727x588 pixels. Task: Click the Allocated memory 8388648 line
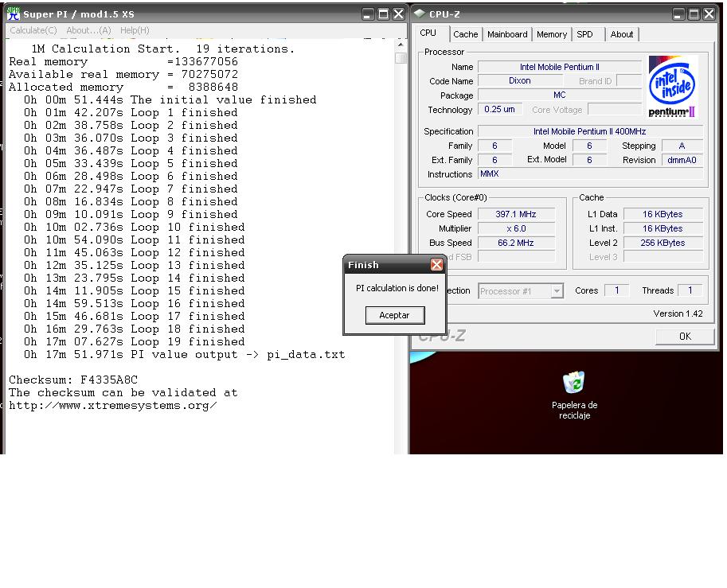123,87
